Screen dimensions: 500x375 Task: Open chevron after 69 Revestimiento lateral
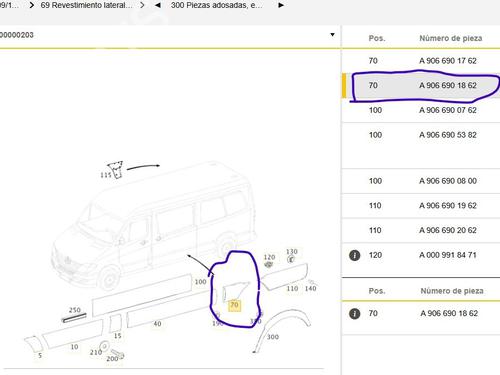(142, 5)
